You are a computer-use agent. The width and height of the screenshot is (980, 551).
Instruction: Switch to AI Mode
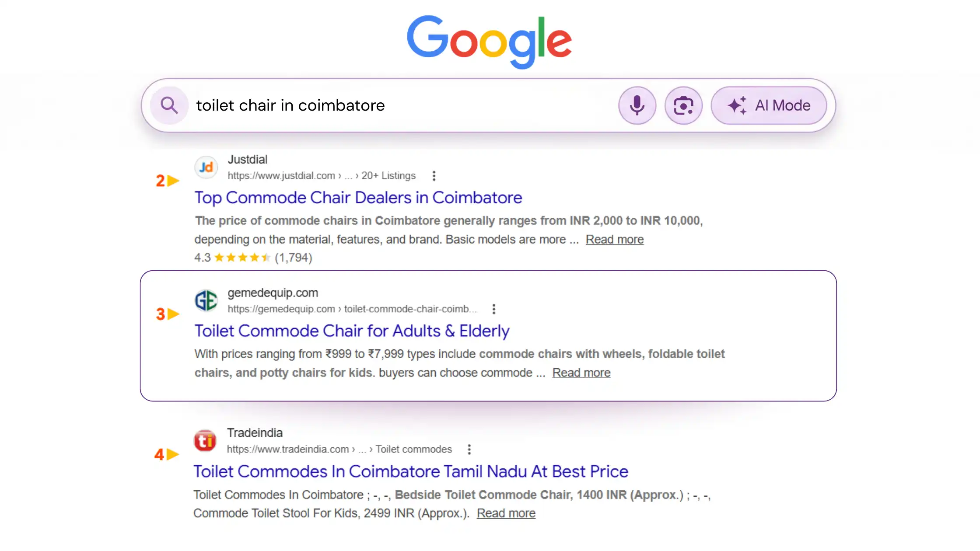(769, 105)
